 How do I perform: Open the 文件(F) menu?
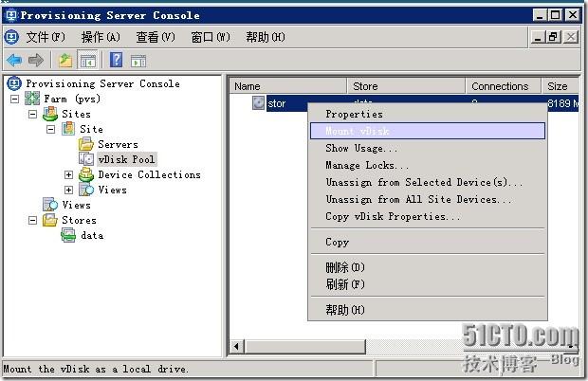pos(46,37)
